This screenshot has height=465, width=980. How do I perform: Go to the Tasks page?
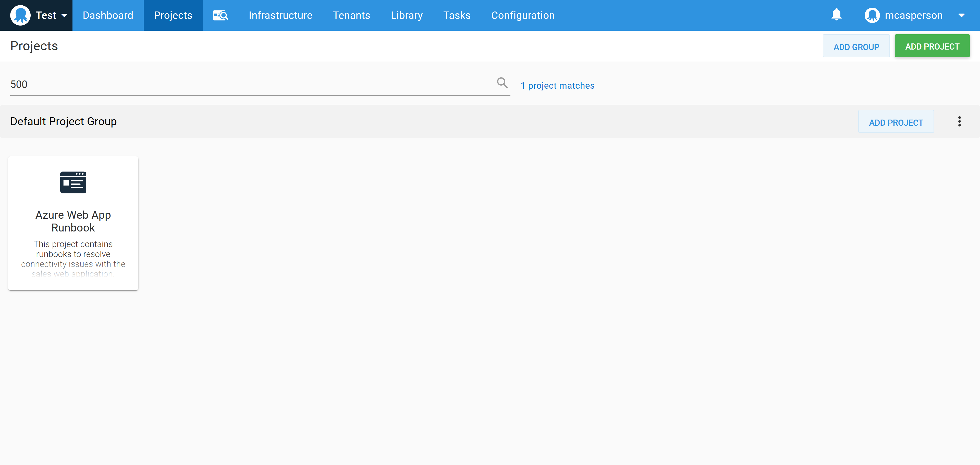point(457,15)
